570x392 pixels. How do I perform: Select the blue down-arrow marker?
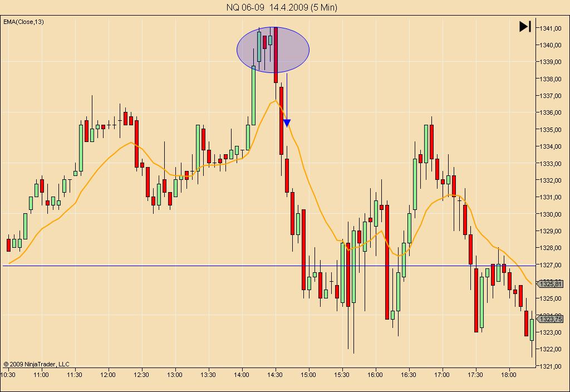pyautogui.click(x=287, y=123)
